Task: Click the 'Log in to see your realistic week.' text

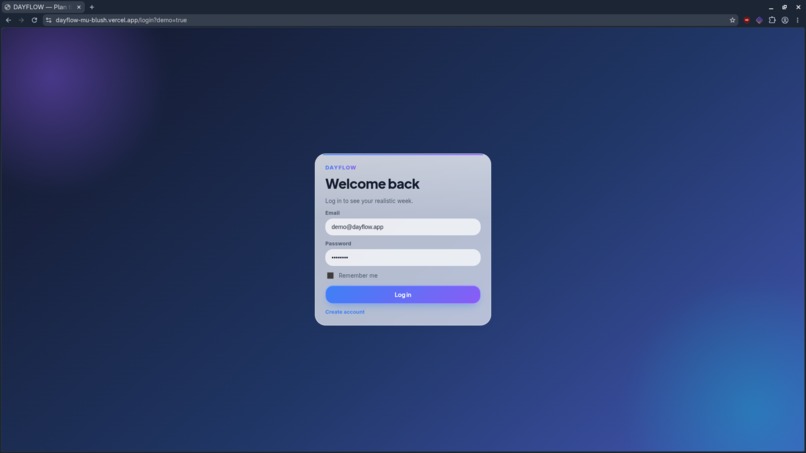Action: click(x=369, y=201)
